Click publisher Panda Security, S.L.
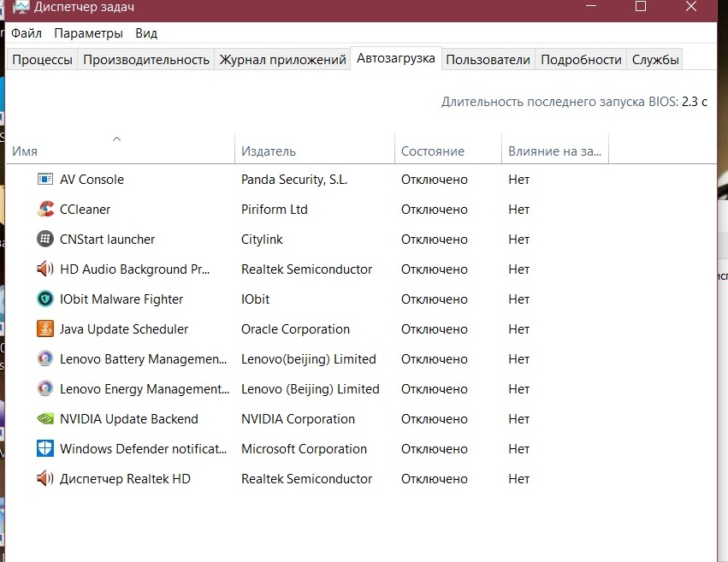The image size is (728, 562). tap(294, 180)
